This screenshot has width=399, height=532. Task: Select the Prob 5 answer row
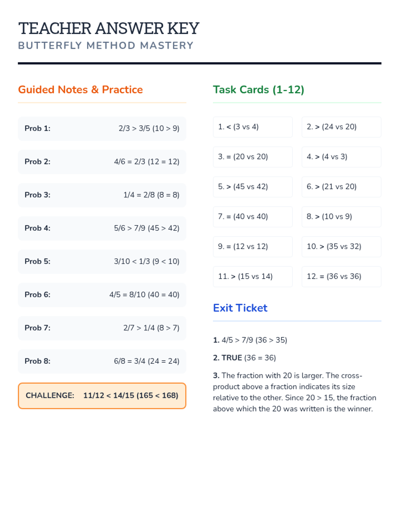(x=102, y=261)
